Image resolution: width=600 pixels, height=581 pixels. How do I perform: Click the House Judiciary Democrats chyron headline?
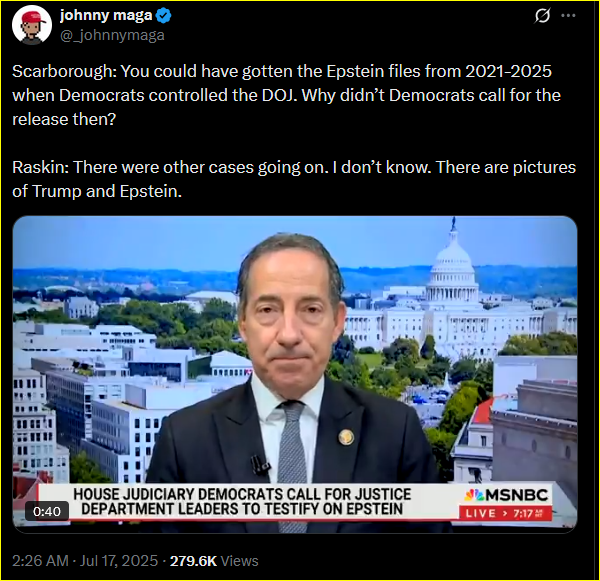tap(242, 501)
